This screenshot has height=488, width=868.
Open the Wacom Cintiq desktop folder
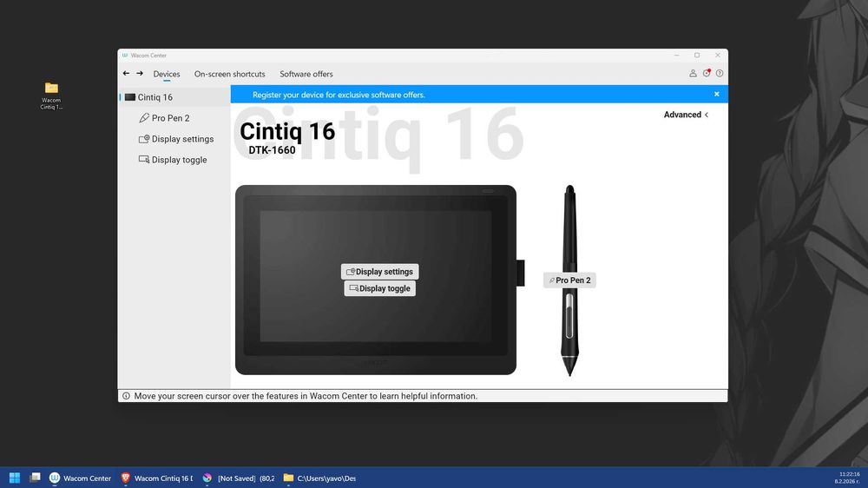coord(51,96)
